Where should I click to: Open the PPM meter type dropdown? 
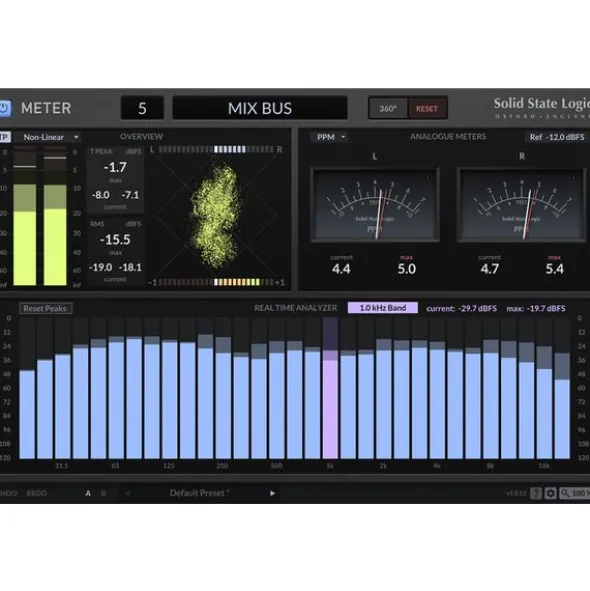click(330, 137)
